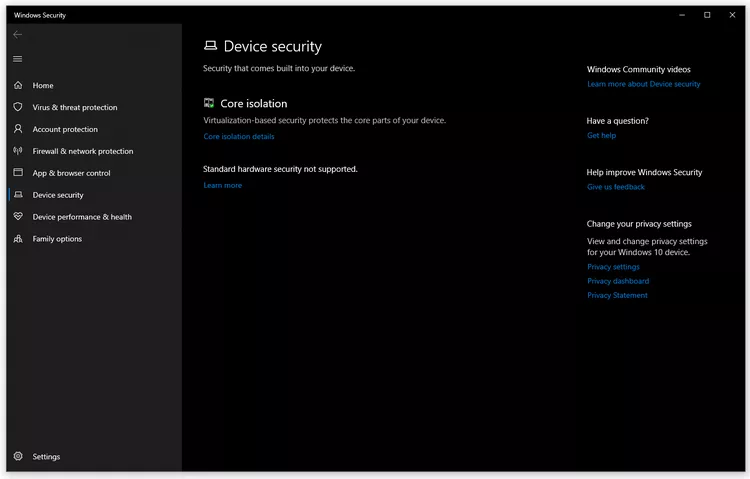Viewport: 750px width, 479px height.
Task: Click 'Security that comes built into your device' text
Action: [279, 68]
